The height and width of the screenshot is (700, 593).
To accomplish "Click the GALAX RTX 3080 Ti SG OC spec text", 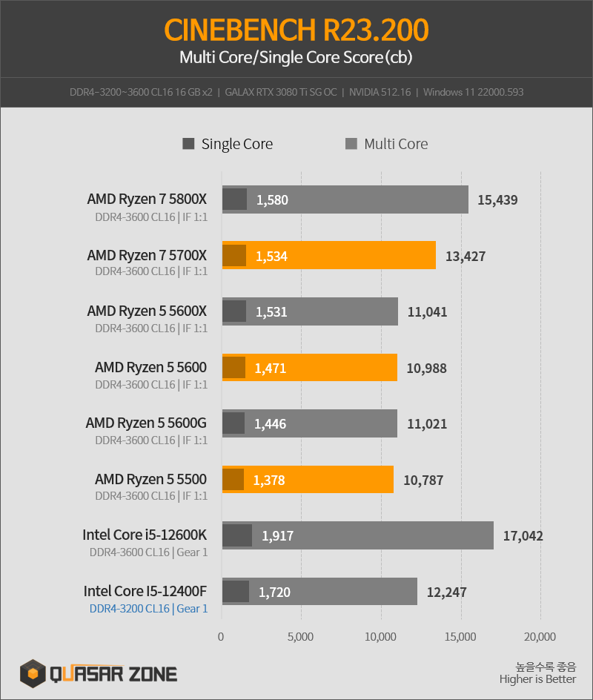I will pyautogui.click(x=281, y=93).
